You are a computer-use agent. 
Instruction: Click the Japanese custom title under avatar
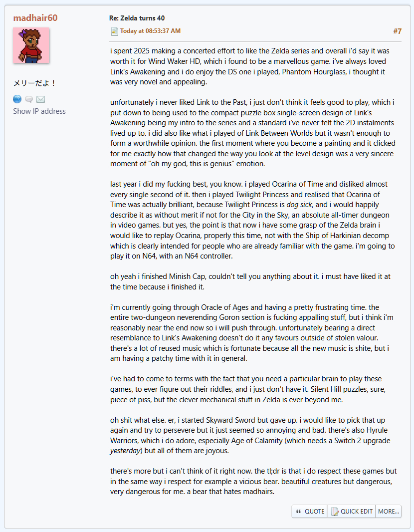pyautogui.click(x=35, y=83)
